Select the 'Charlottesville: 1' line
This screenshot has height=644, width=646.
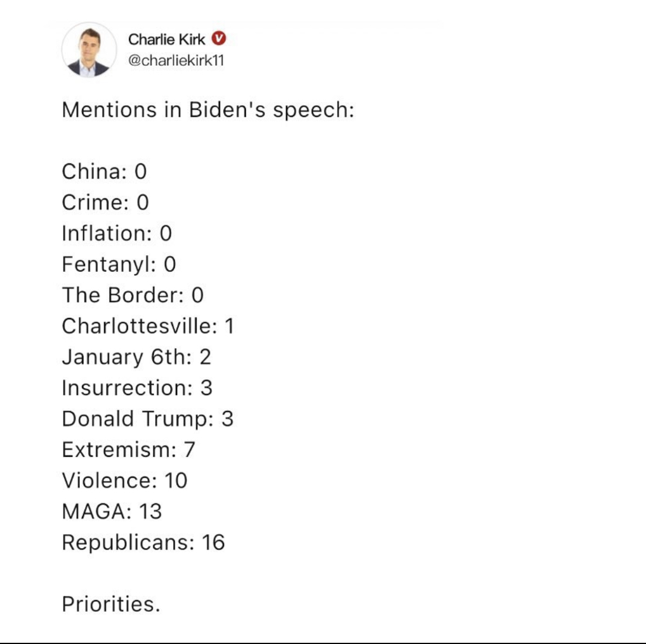148,326
